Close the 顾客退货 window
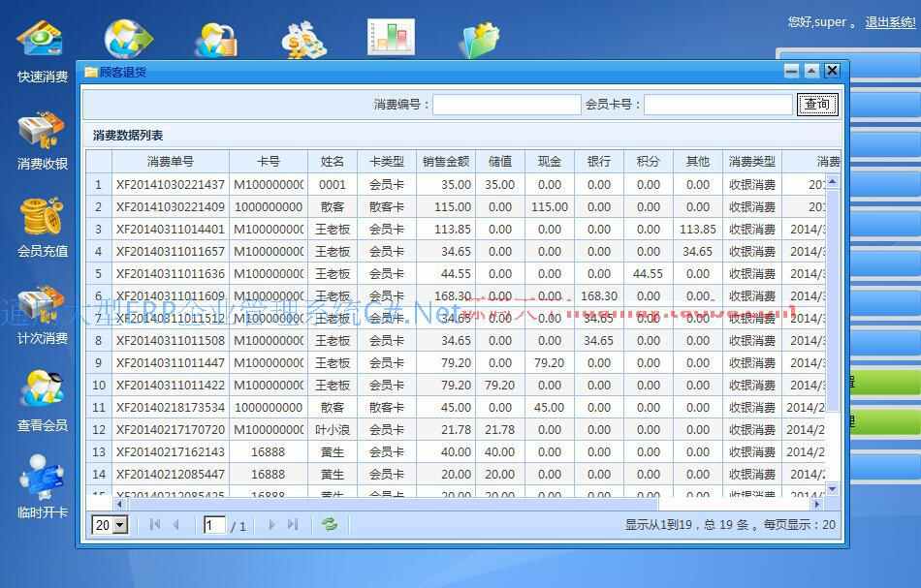Image resolution: width=921 pixels, height=588 pixels. click(833, 71)
